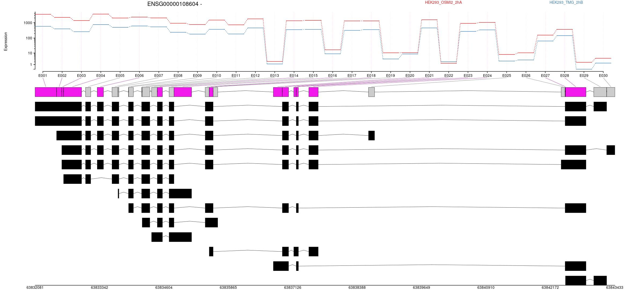The width and height of the screenshot is (644, 292).
Task: Click exon label E010
Action: tap(217, 76)
